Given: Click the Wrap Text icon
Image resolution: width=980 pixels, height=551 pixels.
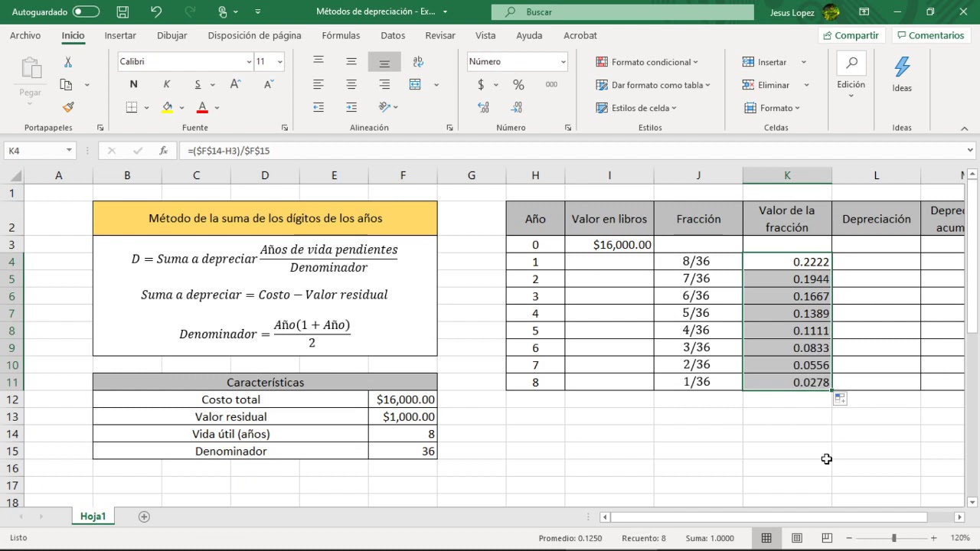Looking at the screenshot, I should 418,62.
